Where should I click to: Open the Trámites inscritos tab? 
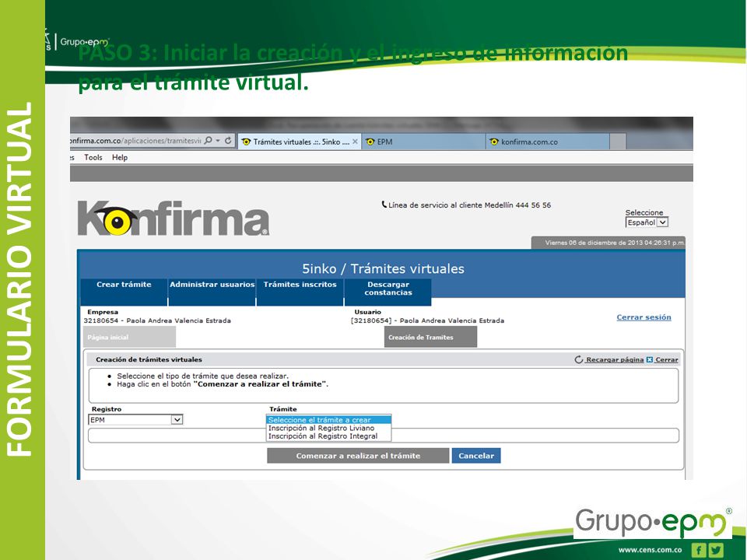click(300, 292)
